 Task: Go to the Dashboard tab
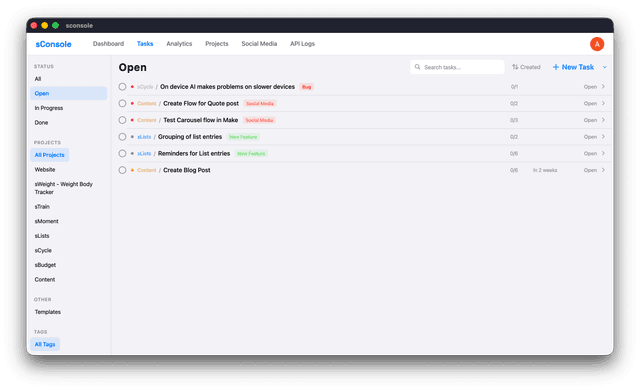click(x=108, y=44)
